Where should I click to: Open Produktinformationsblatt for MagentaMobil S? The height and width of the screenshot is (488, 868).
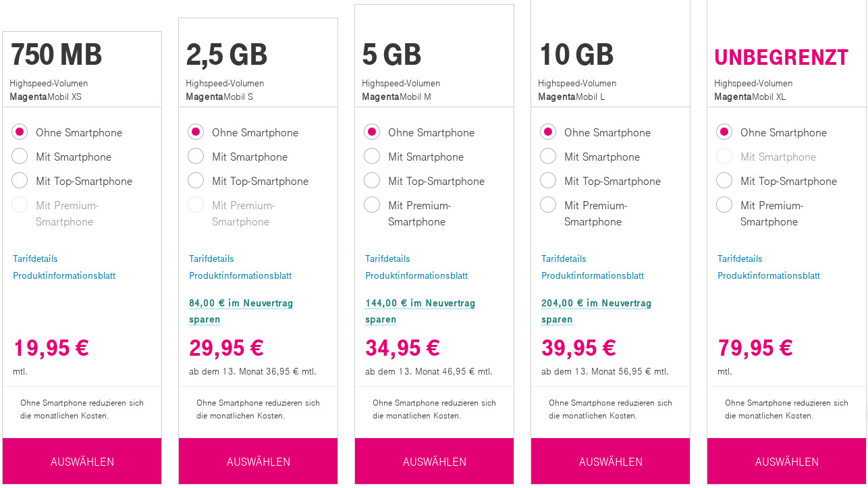(x=240, y=275)
